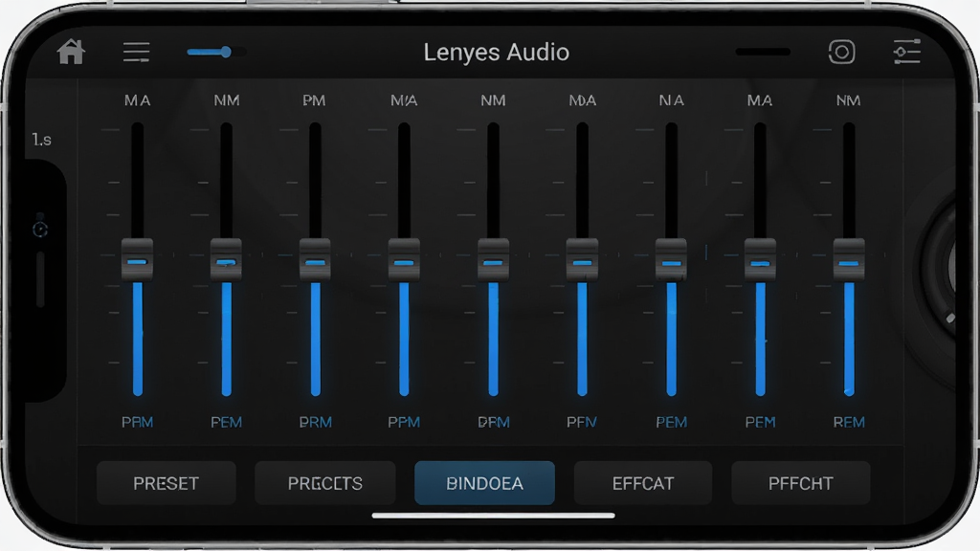Image resolution: width=980 pixels, height=551 pixels.
Task: Click the camera capture icon in header
Action: (841, 52)
